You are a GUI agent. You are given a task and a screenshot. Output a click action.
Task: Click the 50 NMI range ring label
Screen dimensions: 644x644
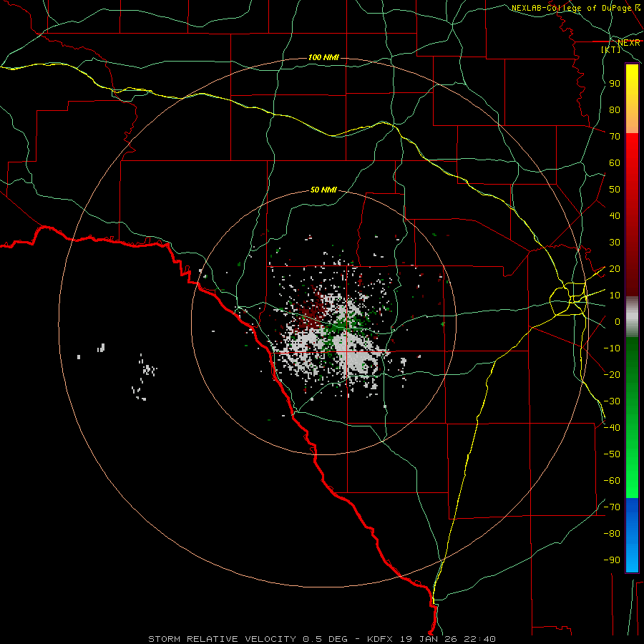323,190
